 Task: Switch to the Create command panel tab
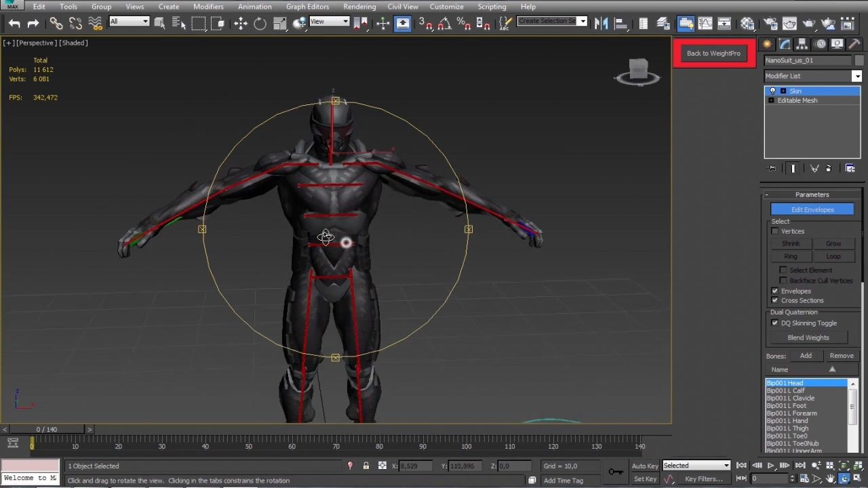tap(767, 44)
